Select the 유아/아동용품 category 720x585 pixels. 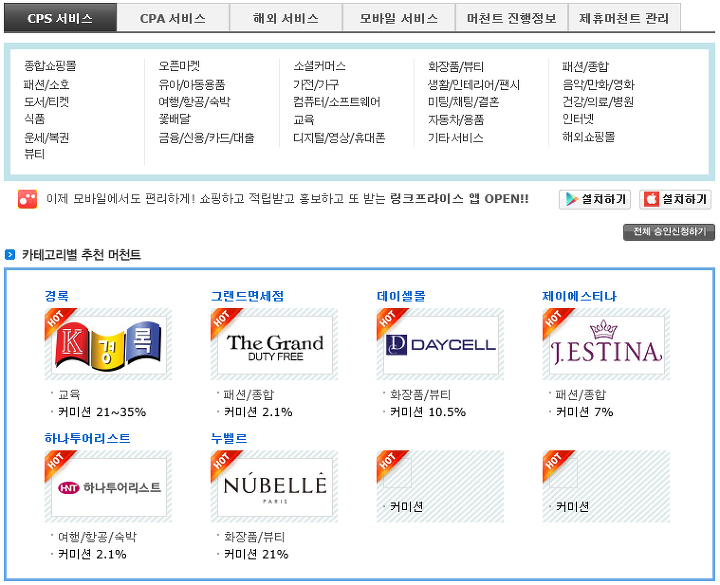coord(192,84)
